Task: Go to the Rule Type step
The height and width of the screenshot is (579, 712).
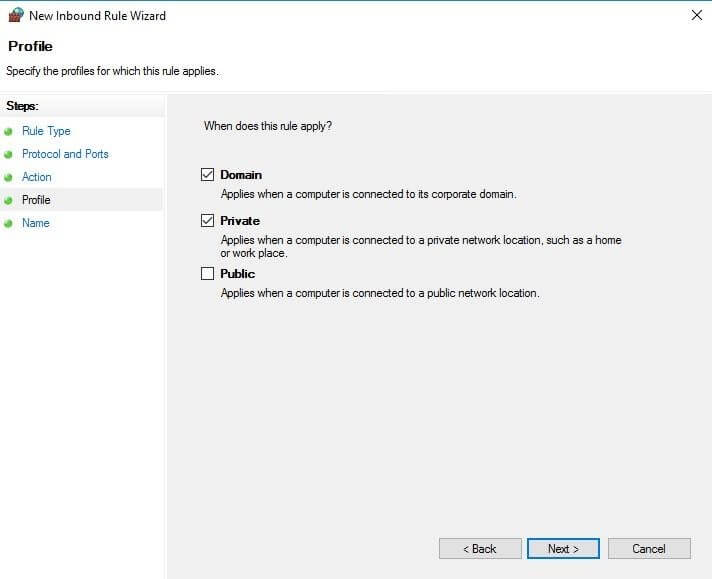Action: click(x=46, y=131)
